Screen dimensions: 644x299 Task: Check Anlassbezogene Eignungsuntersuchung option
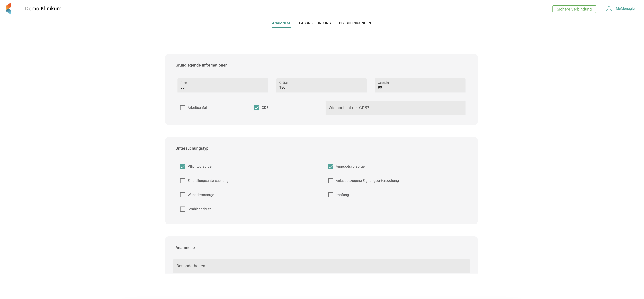pos(330,181)
